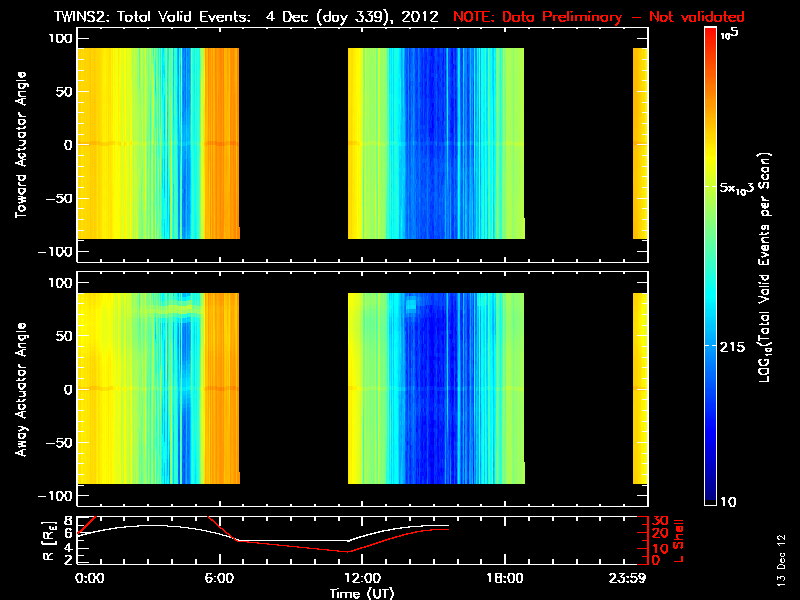This screenshot has width=800, height=600.
Task: Click the Time (UT) axis title
Action: pyautogui.click(x=362, y=593)
